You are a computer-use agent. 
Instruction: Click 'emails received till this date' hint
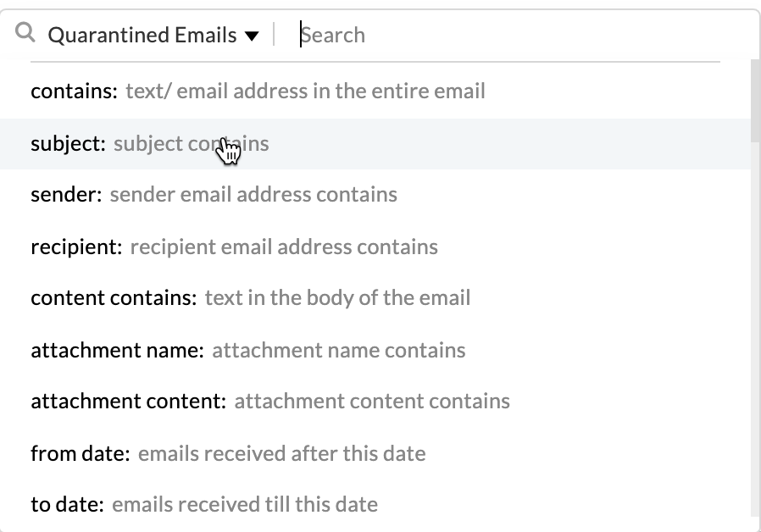pos(245,505)
